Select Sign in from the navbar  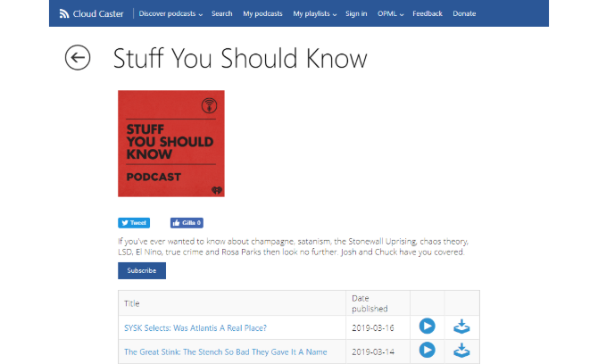point(356,13)
